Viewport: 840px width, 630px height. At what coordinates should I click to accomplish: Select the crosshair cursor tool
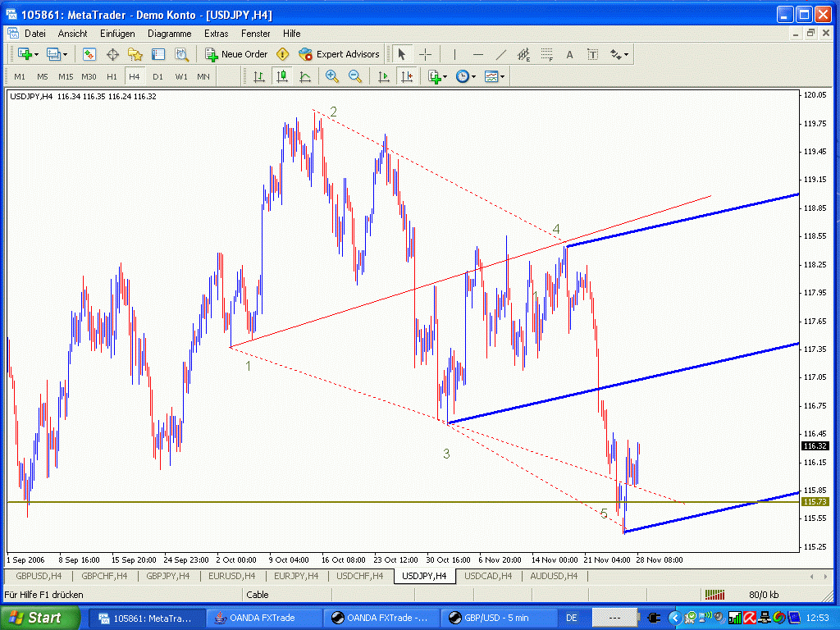click(x=426, y=54)
